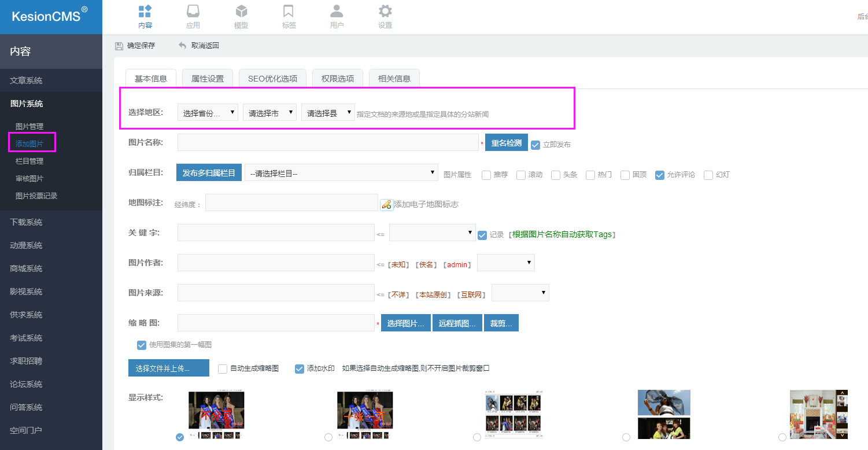868x450 pixels.
Task: Expand the --请选择栏目-- column dropdown
Action: pyautogui.click(x=341, y=172)
